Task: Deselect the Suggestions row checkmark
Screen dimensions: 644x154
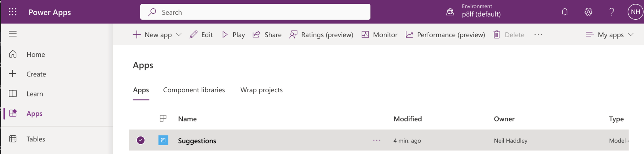Action: click(x=141, y=140)
